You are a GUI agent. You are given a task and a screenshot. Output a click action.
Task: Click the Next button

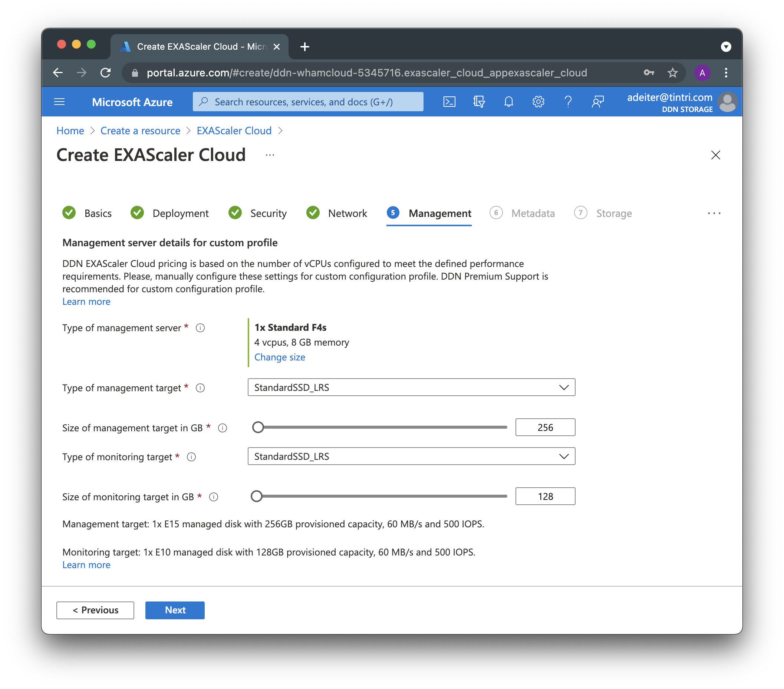[x=175, y=610]
